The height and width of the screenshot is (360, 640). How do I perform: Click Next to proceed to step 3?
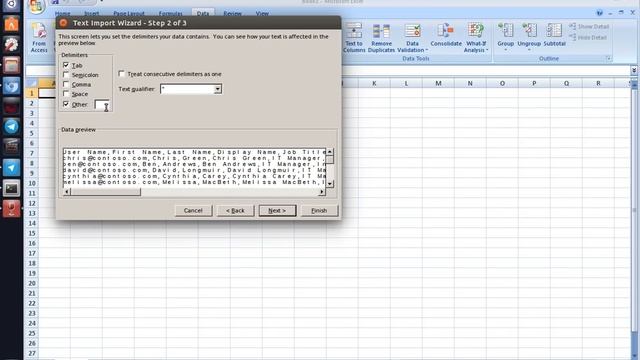tap(277, 211)
